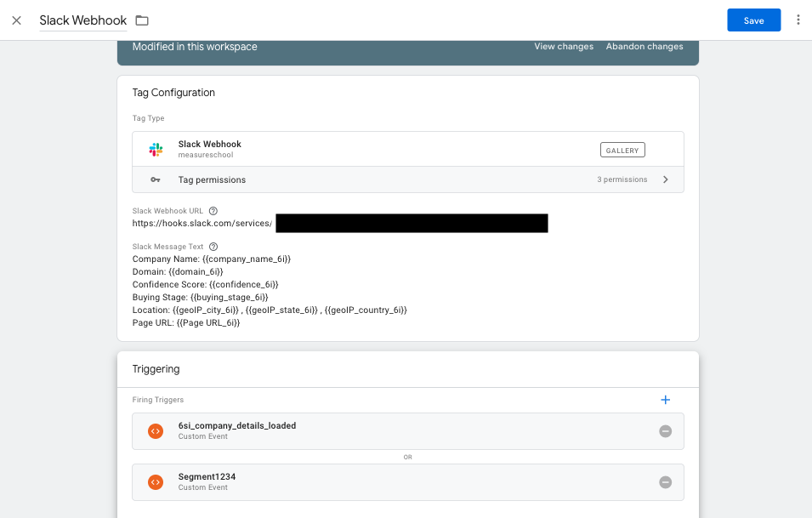This screenshot has width=812, height=518.
Task: Select the Slack Webhook tag type row
Action: 407,149
